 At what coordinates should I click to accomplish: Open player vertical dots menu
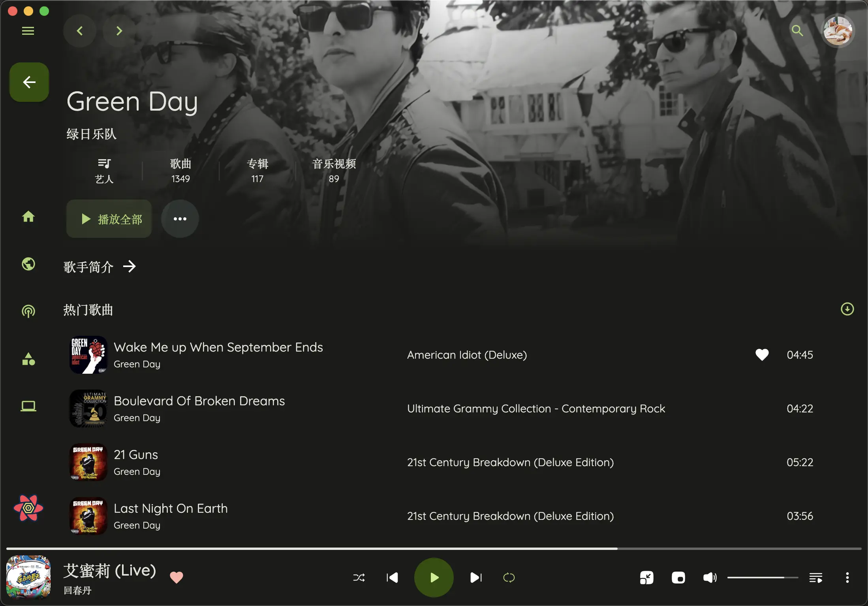[847, 578]
